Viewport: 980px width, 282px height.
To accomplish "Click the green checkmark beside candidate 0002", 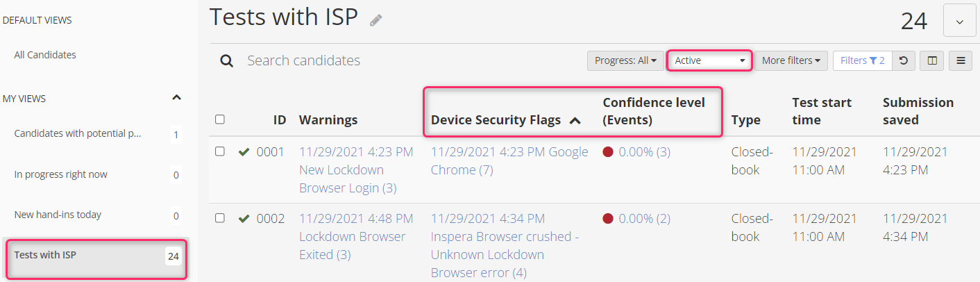I will pyautogui.click(x=244, y=219).
